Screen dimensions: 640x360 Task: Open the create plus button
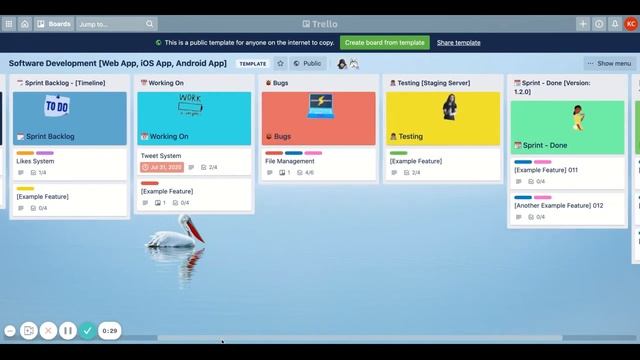(x=583, y=24)
